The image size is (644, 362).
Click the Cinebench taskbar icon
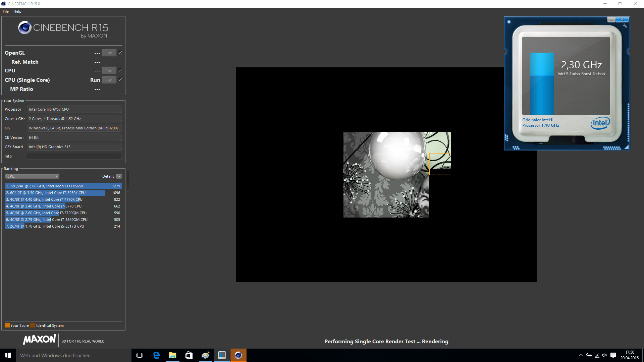tap(238, 355)
